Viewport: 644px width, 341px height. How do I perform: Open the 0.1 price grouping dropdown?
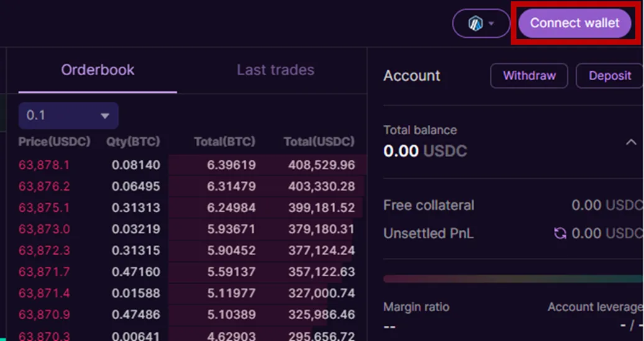click(x=68, y=116)
